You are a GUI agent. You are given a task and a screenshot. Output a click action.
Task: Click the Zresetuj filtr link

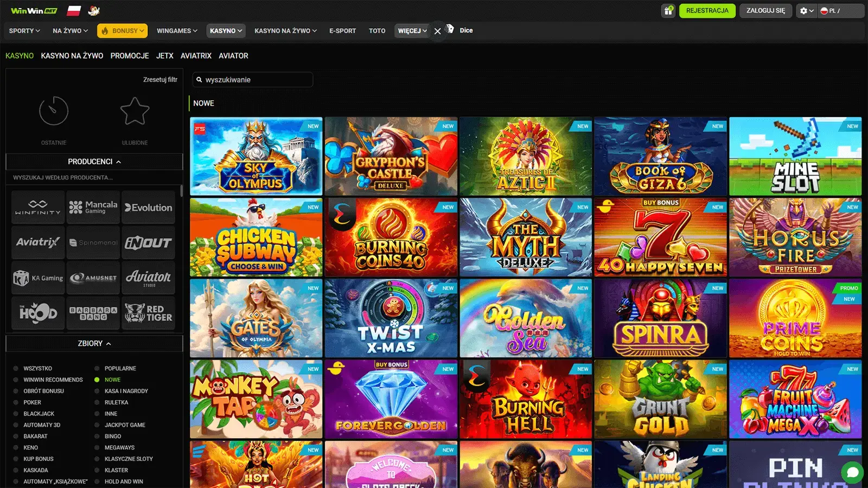[160, 80]
